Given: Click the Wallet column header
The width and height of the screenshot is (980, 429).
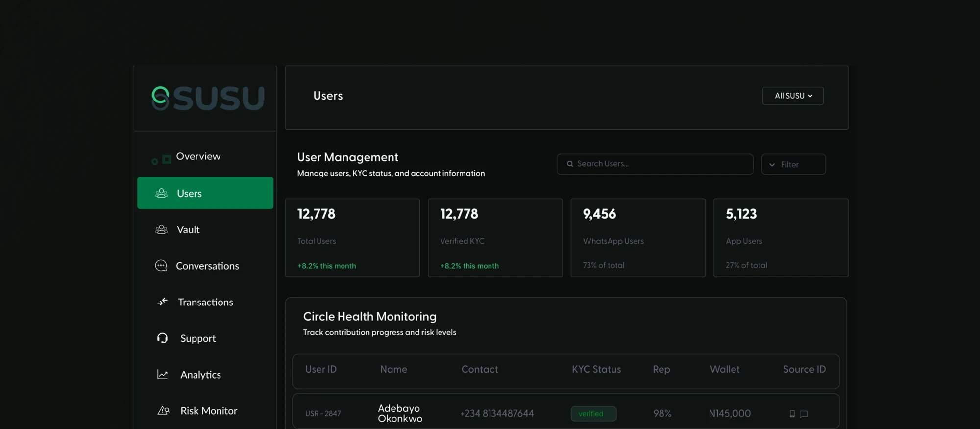Looking at the screenshot, I should (725, 369).
